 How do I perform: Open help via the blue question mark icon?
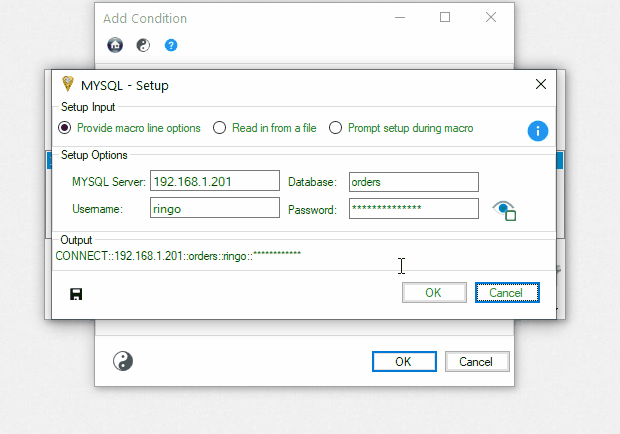click(x=171, y=45)
